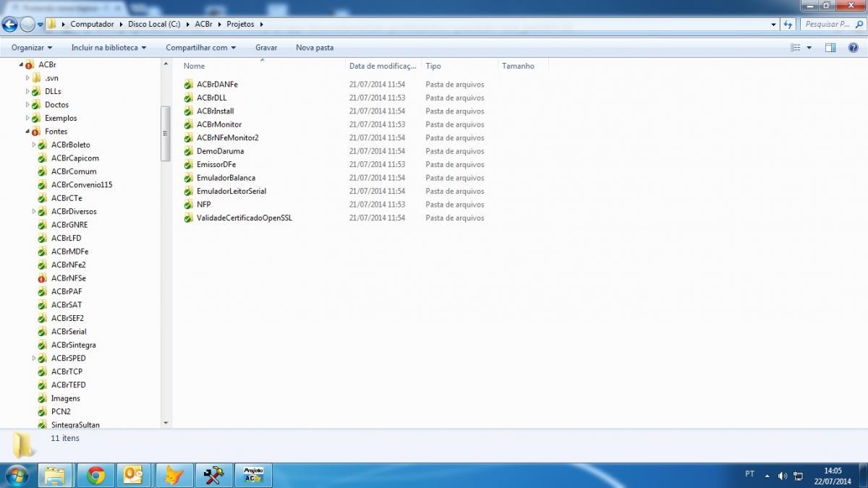Click the EmissorDFe folder icon

coord(189,165)
